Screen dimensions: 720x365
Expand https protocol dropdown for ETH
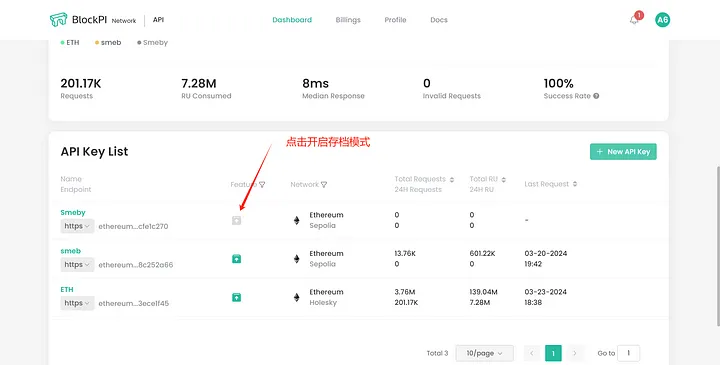pos(77,303)
